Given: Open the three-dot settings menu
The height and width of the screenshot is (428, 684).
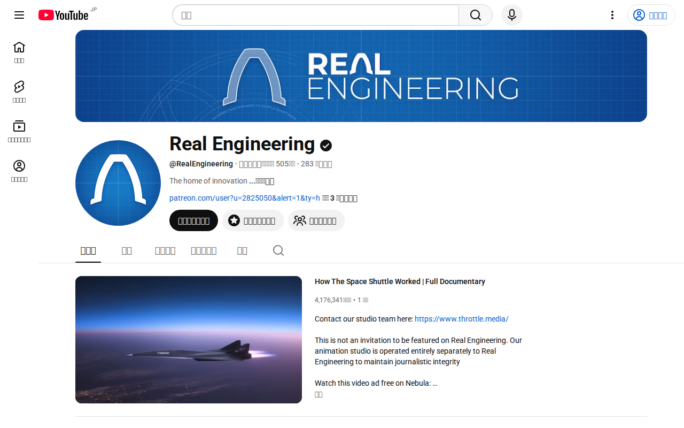Looking at the screenshot, I should (x=612, y=15).
